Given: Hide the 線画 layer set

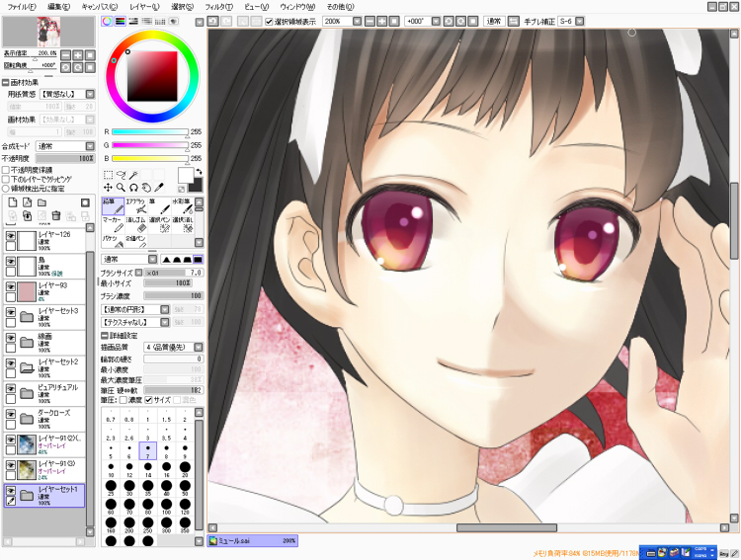Looking at the screenshot, I should point(11,337).
